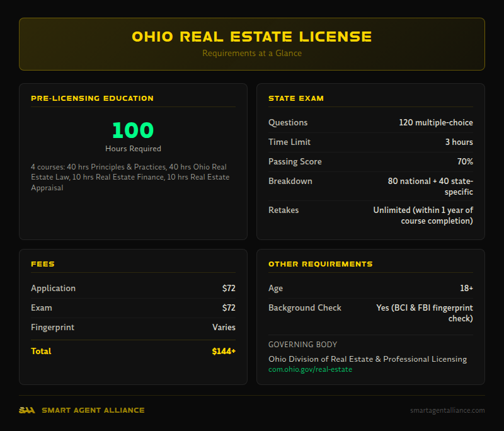This screenshot has height=431, width=504.
Task: Click the Ohio Real Estate License title
Action: pyautogui.click(x=251, y=37)
